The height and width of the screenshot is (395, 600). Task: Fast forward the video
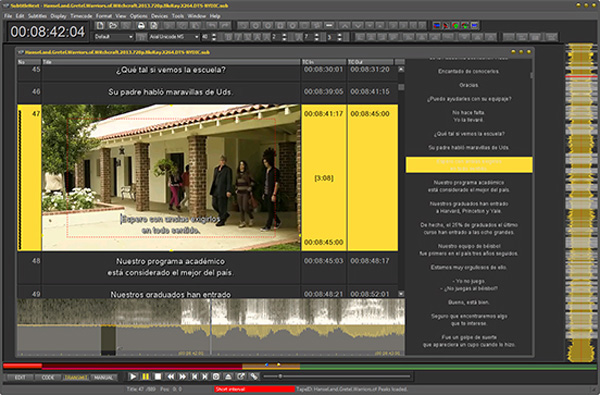pos(183,377)
